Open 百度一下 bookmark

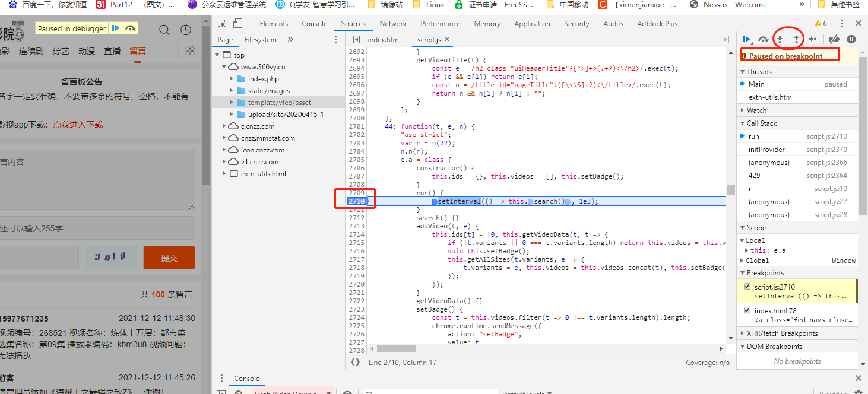(47, 5)
